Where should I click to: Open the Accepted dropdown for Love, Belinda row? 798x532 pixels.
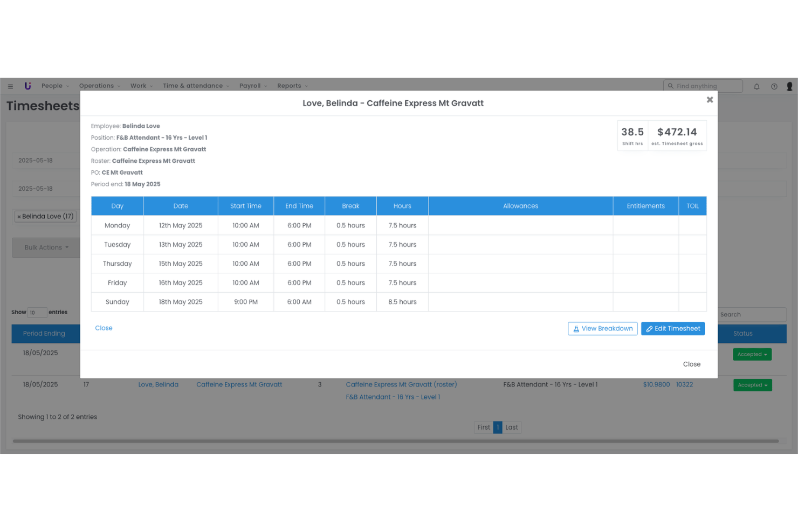(752, 385)
